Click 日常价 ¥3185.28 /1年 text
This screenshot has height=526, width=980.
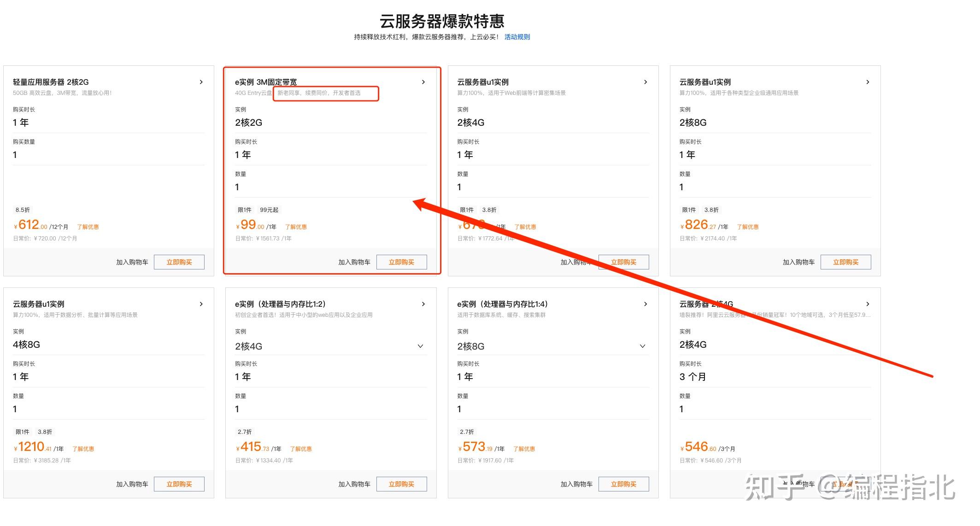click(41, 461)
